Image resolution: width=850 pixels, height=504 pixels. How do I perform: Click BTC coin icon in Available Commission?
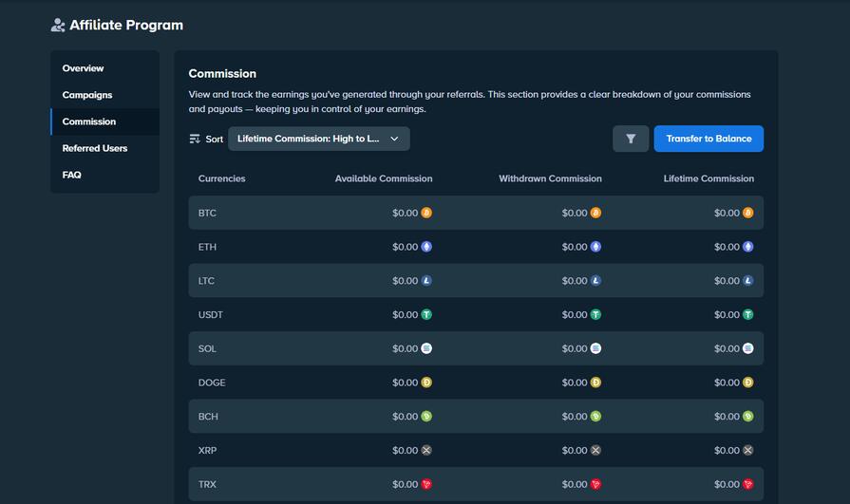click(426, 213)
